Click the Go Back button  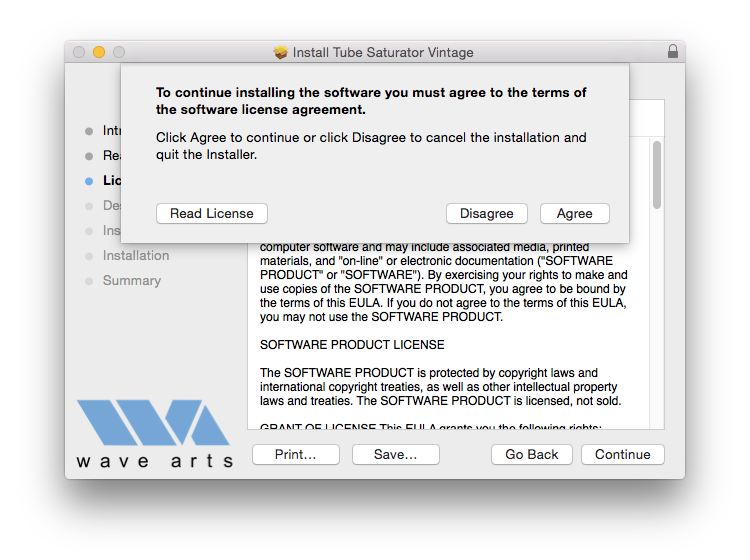click(x=531, y=454)
